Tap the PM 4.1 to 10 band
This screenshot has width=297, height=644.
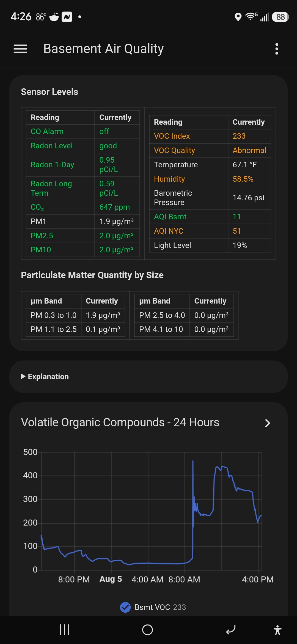tap(161, 329)
